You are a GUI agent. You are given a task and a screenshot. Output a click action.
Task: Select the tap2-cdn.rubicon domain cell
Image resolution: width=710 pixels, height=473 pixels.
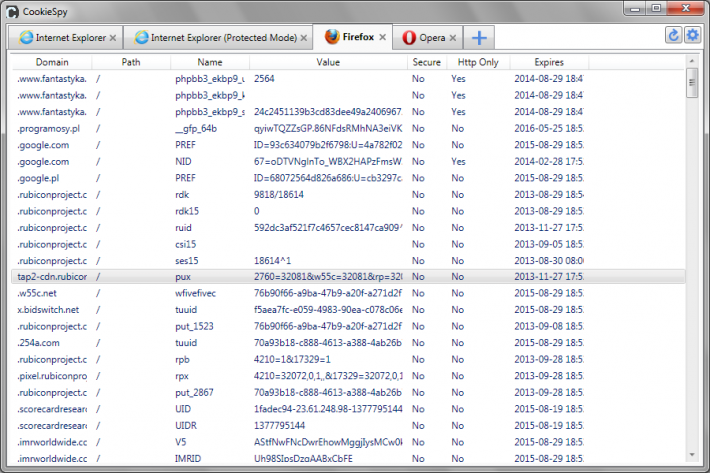52,277
